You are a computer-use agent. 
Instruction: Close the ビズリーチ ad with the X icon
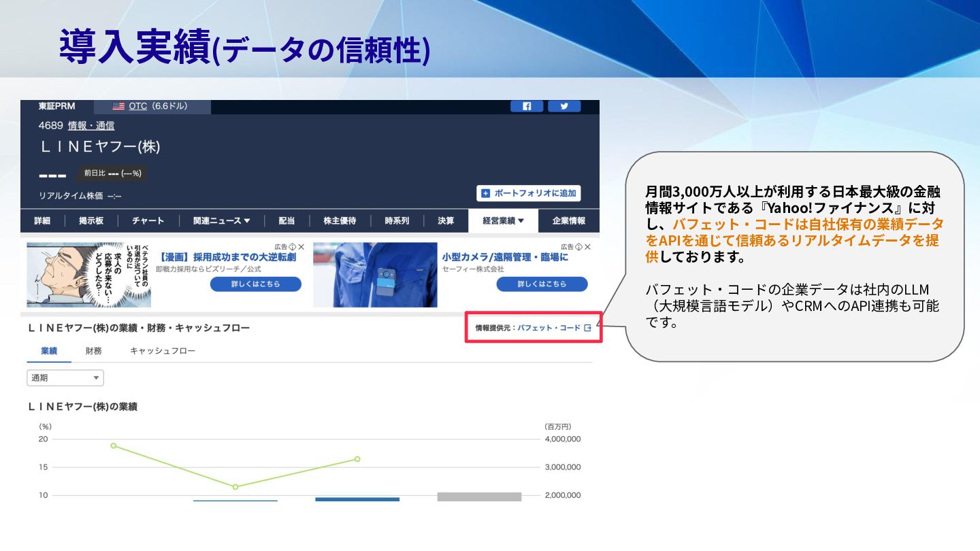pos(301,247)
